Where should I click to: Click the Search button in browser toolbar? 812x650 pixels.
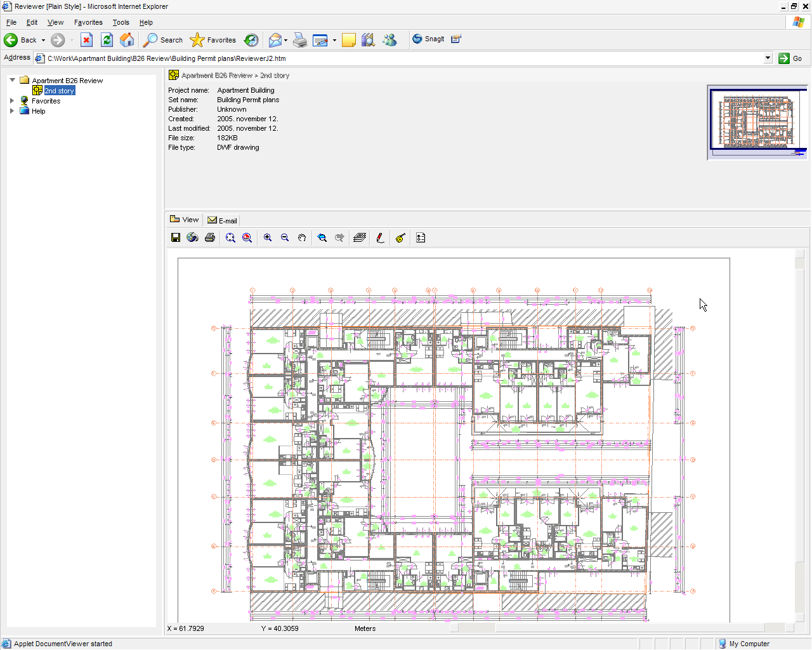163,40
